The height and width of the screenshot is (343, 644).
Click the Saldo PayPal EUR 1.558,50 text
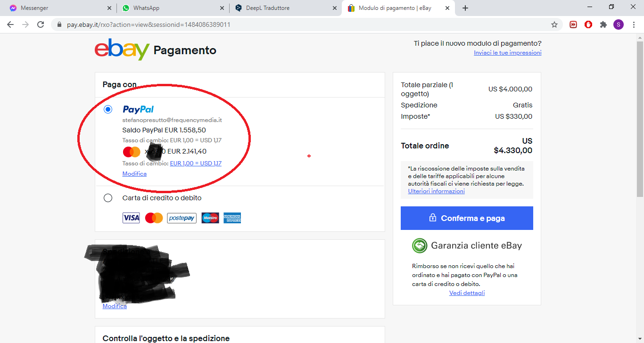[x=164, y=130]
